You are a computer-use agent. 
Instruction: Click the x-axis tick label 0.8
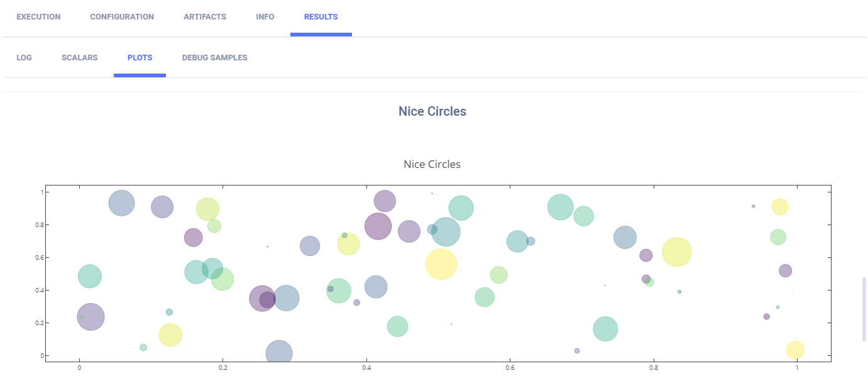(654, 369)
